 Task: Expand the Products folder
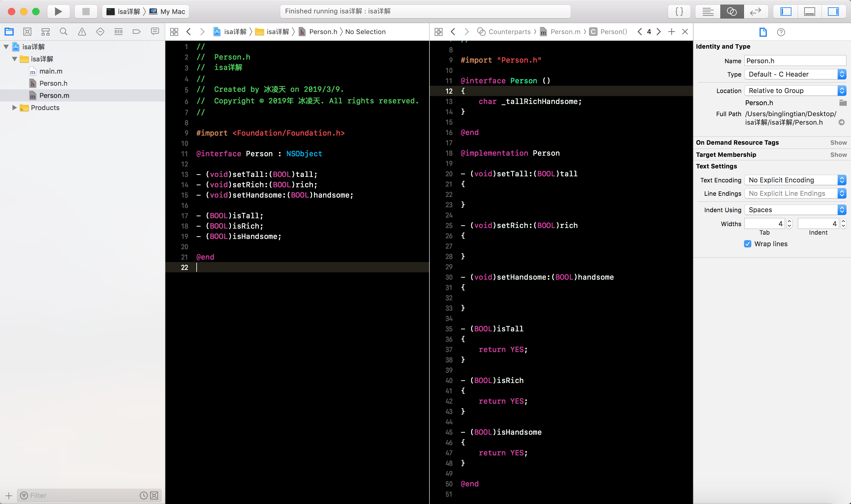point(15,108)
